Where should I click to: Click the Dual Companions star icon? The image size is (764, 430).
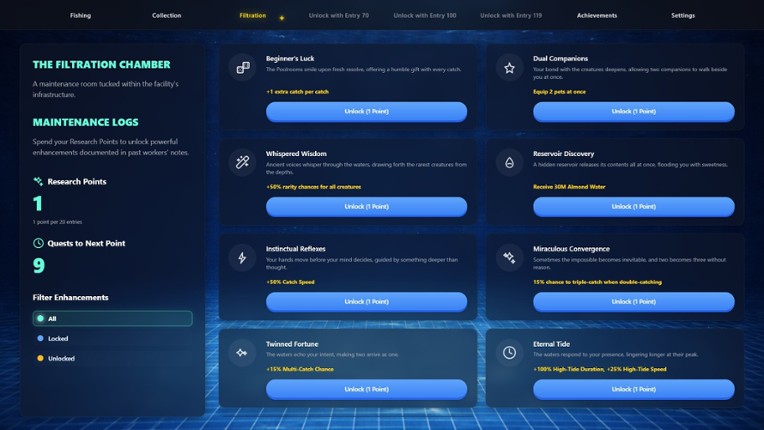pos(509,68)
